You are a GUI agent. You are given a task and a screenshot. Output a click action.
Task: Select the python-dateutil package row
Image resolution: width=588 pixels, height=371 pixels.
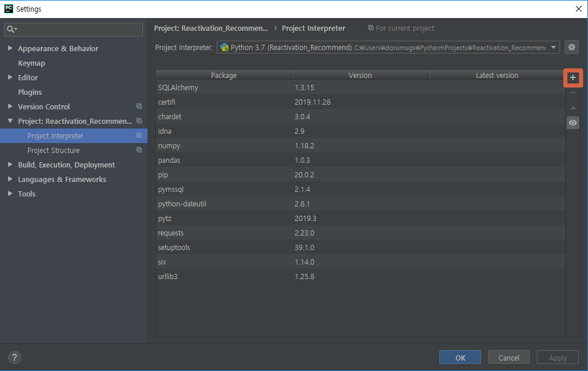pyautogui.click(x=360, y=204)
